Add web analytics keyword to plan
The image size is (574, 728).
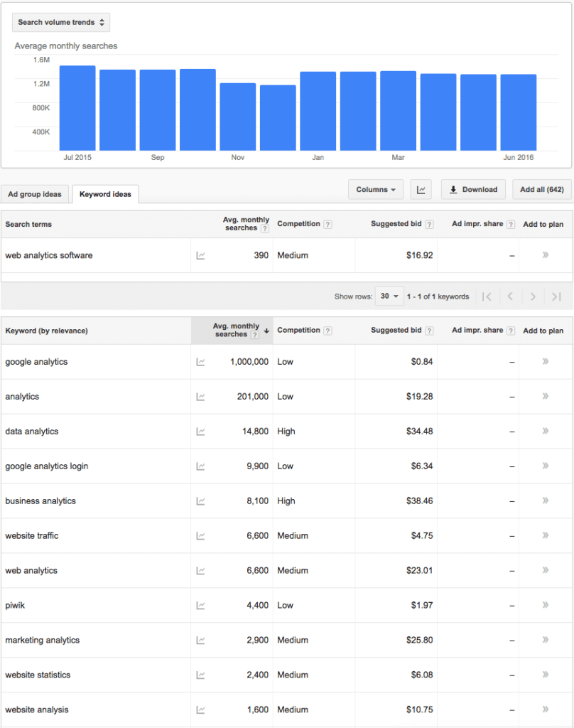[546, 570]
